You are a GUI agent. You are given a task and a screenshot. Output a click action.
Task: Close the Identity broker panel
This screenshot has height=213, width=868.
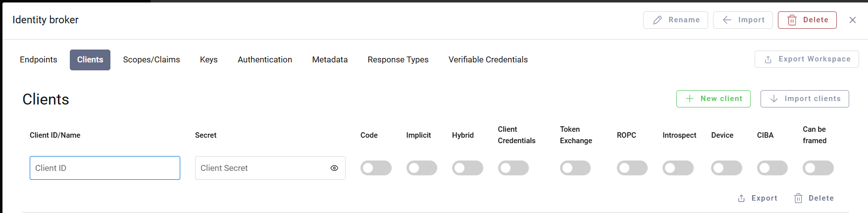tap(853, 20)
